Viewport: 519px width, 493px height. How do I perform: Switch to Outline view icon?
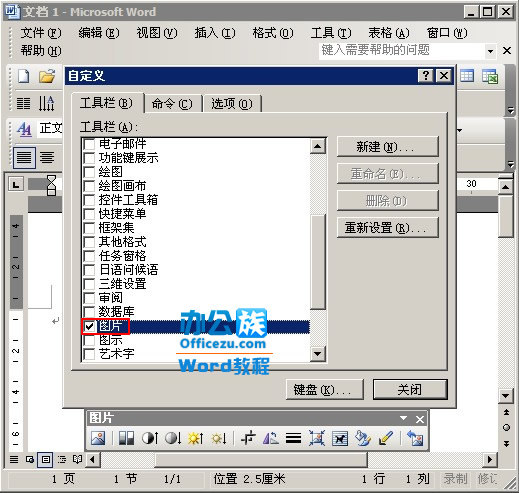click(x=62, y=460)
